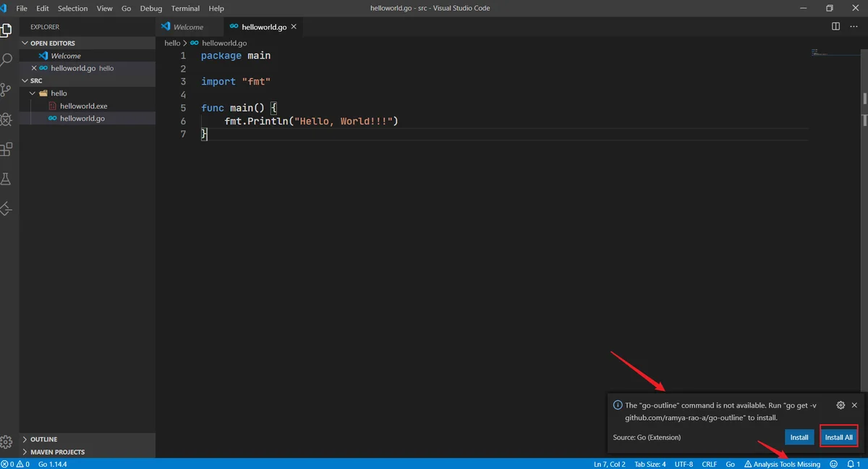Collapse the SRC folder section
This screenshot has width=868, height=469.
click(x=87, y=80)
